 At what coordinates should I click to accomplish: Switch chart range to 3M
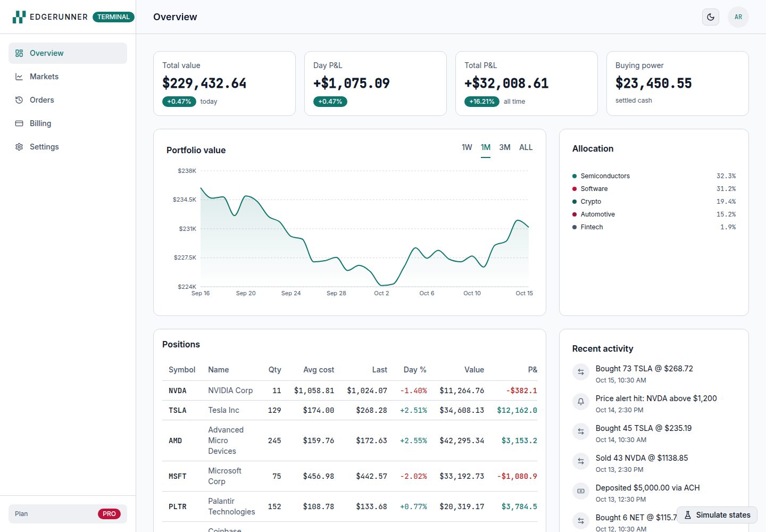tap(505, 147)
